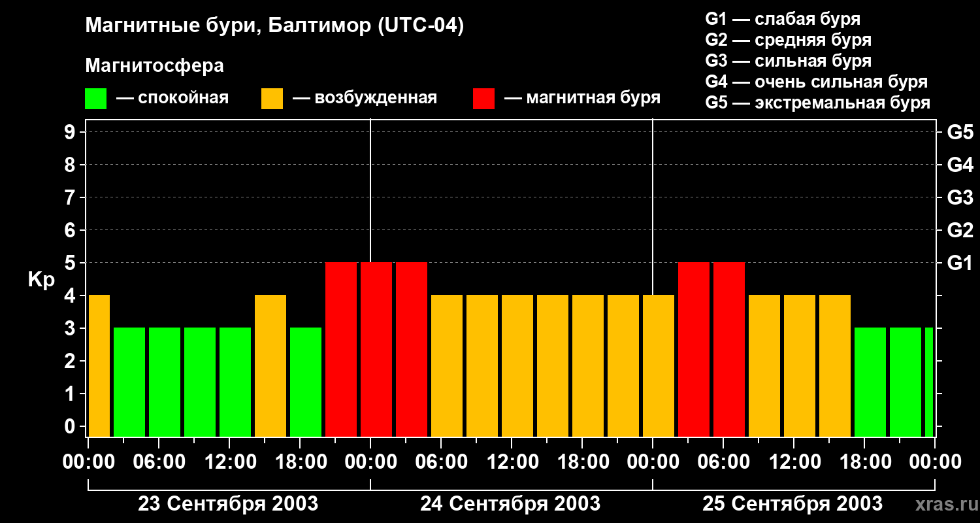
Task: Click the "Kp" axis label
Action: pyautogui.click(x=41, y=280)
